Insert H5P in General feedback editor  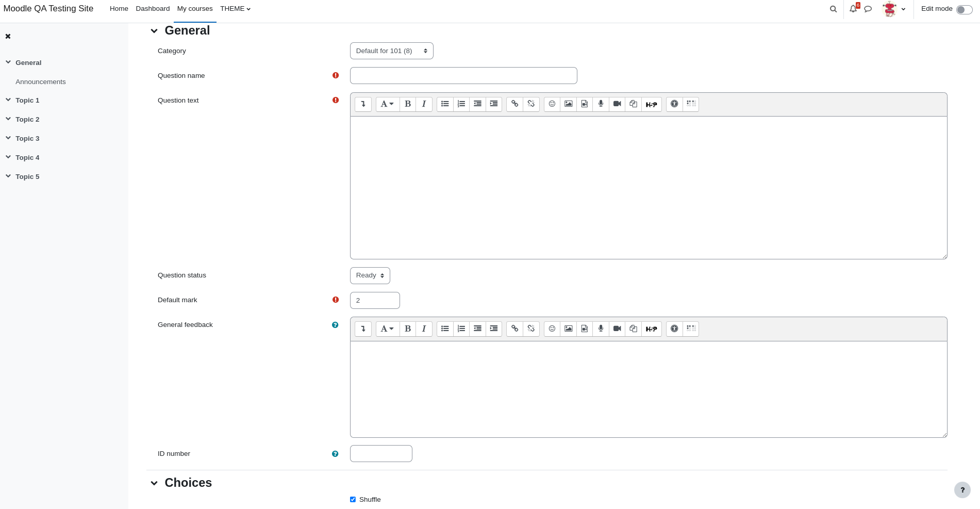click(x=652, y=329)
